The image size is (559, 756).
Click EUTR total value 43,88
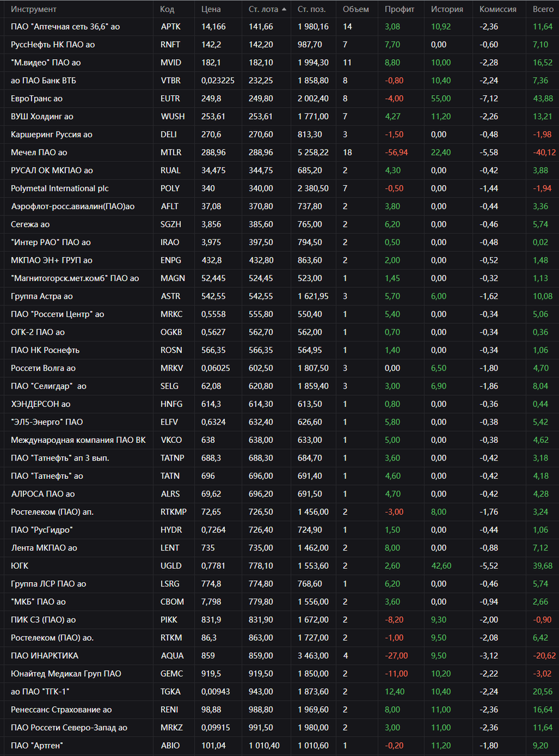point(543,99)
